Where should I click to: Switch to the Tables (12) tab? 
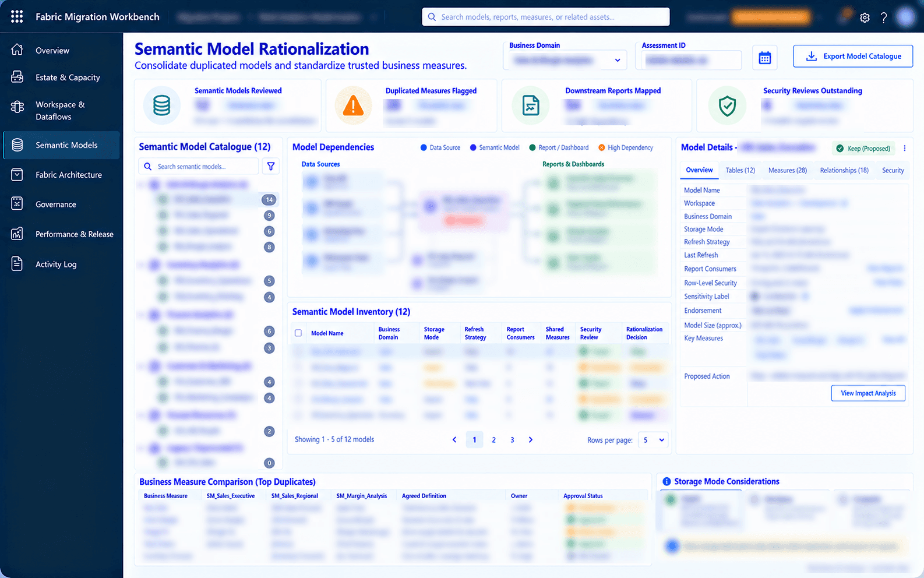(x=740, y=170)
